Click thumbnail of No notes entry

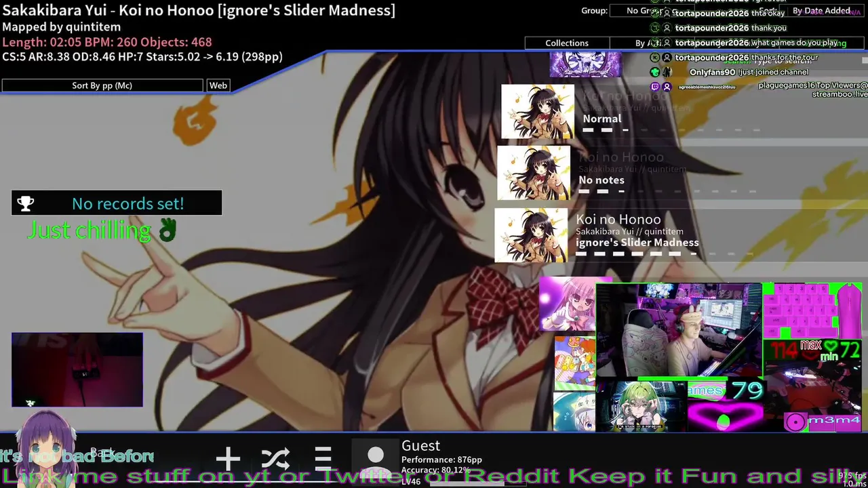[x=534, y=174]
